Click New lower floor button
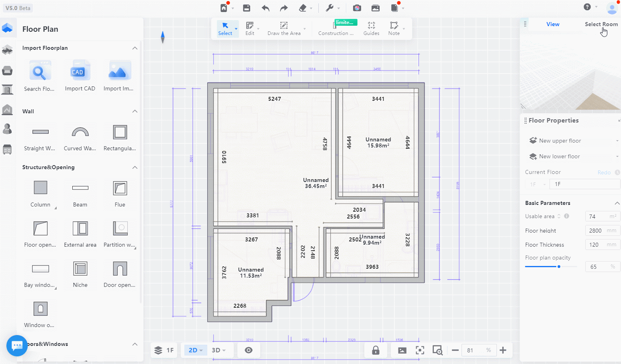This screenshot has width=621, height=364. tap(559, 157)
